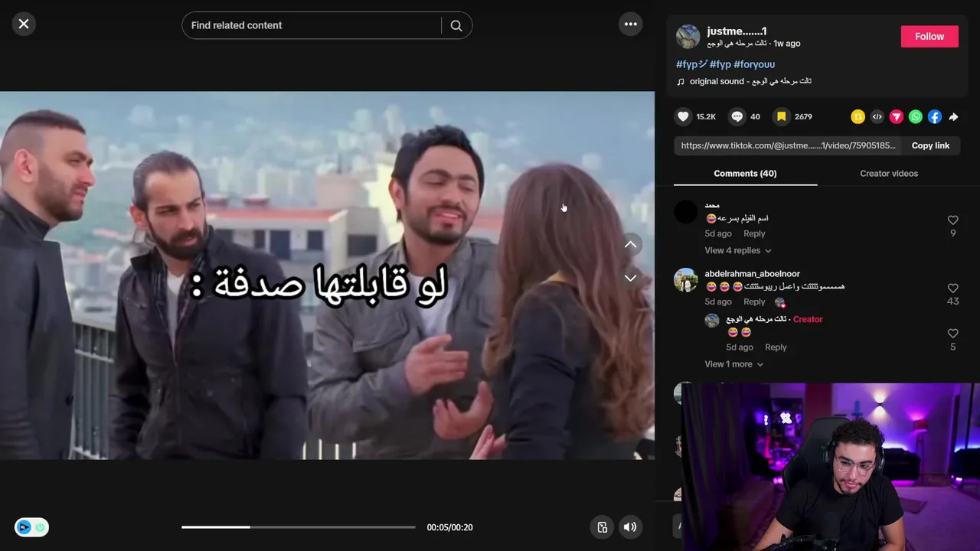
Task: Reply to abdelrahman_aboelnoor's comment
Action: [754, 302]
